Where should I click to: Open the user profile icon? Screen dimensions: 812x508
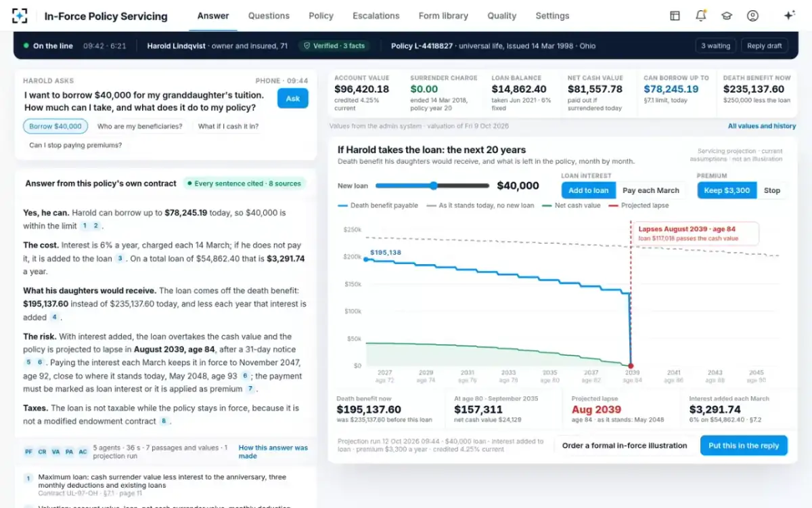[x=752, y=16]
